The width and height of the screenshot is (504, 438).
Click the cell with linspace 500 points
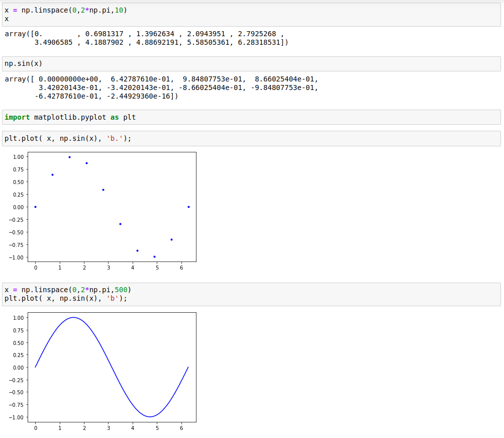[x=251, y=294]
